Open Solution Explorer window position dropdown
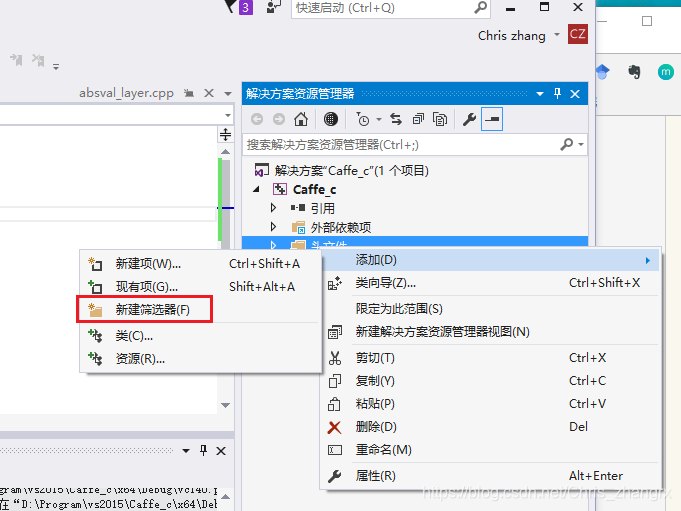This screenshot has width=681, height=511. pos(540,94)
